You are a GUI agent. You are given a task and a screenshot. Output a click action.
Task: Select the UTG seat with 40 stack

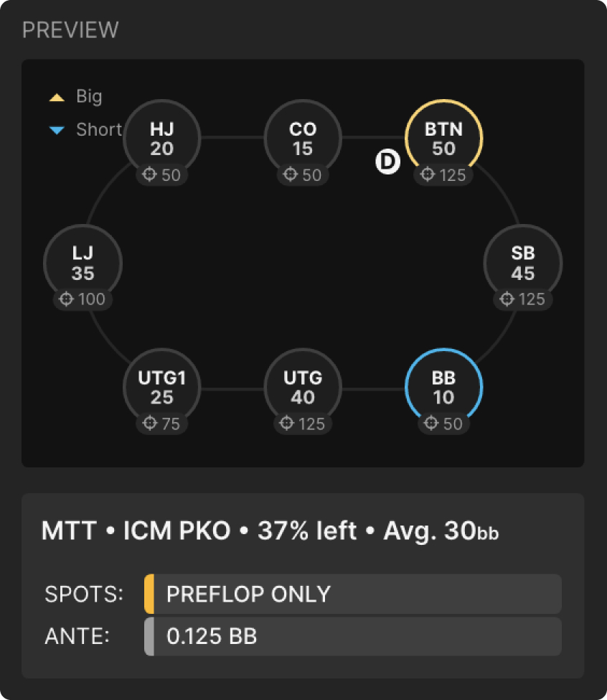click(303, 388)
